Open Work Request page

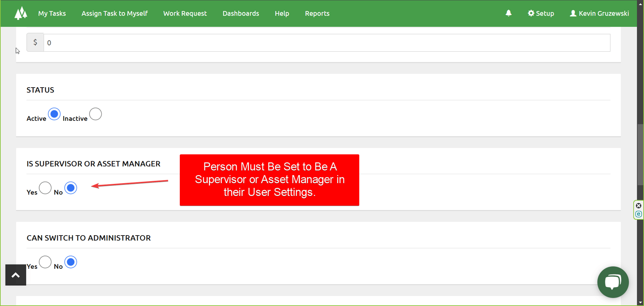coord(185,13)
